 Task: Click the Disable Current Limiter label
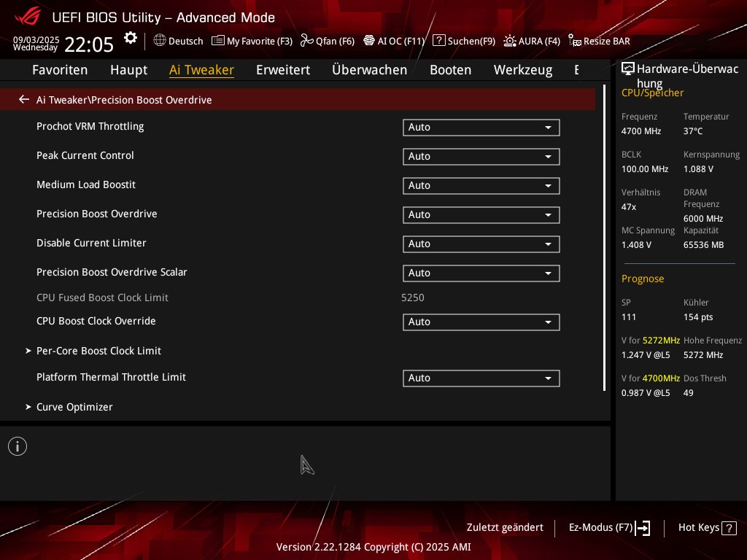click(x=91, y=243)
